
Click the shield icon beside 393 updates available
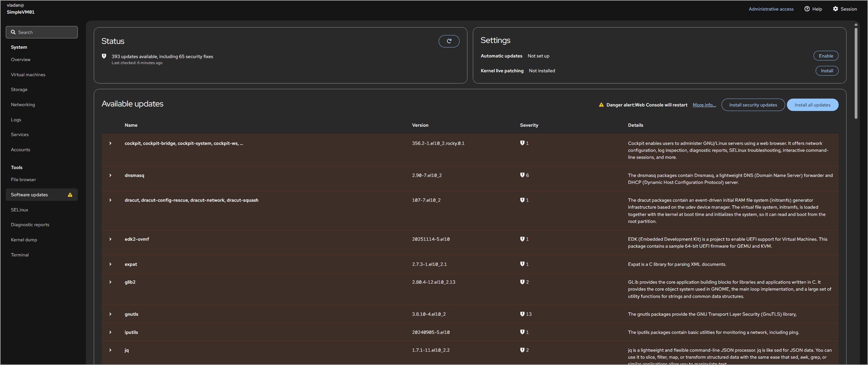(x=104, y=56)
